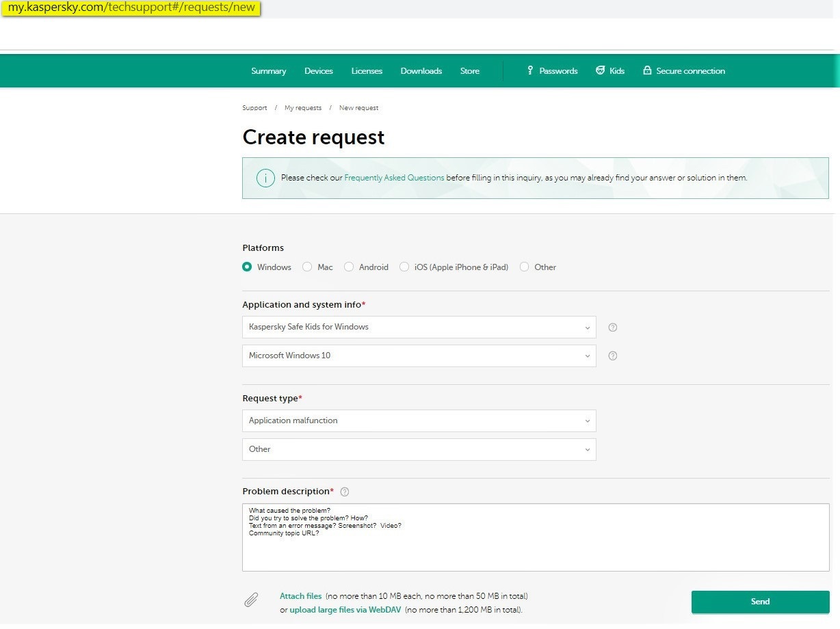The width and height of the screenshot is (840, 629).
Task: Go to Licenses in navigation bar
Action: click(367, 71)
